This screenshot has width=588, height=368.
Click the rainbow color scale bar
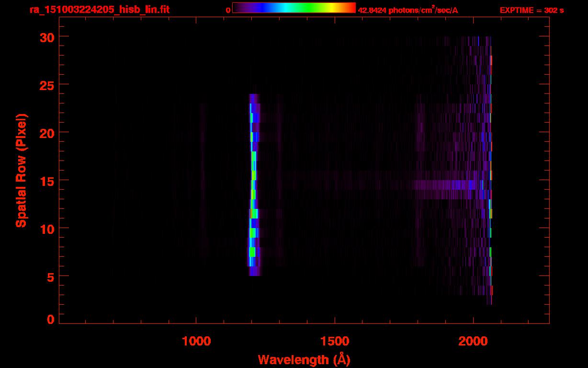[294, 8]
